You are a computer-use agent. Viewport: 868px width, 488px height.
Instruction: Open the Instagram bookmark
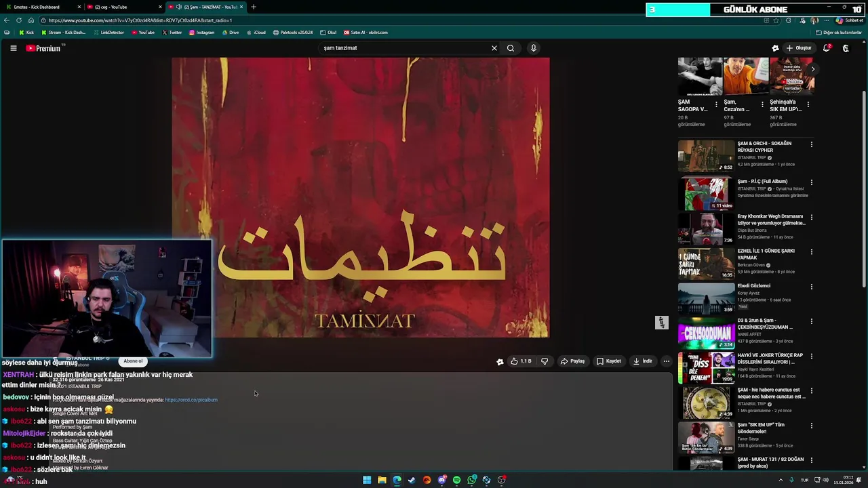click(x=201, y=33)
